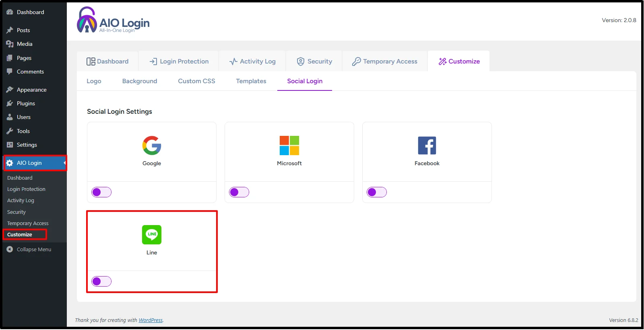This screenshot has width=644, height=330.
Task: Switch to the Logo sub-tab
Action: (x=94, y=81)
